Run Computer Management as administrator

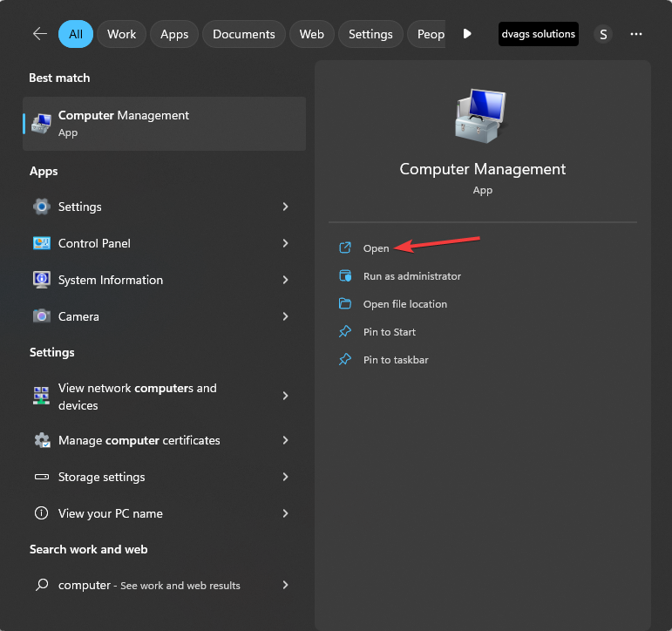tap(412, 276)
